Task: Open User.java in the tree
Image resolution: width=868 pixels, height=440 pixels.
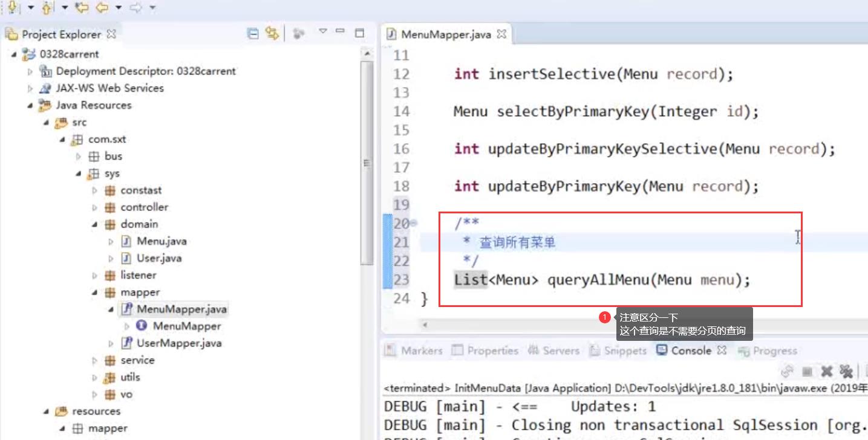Action: 159,258
